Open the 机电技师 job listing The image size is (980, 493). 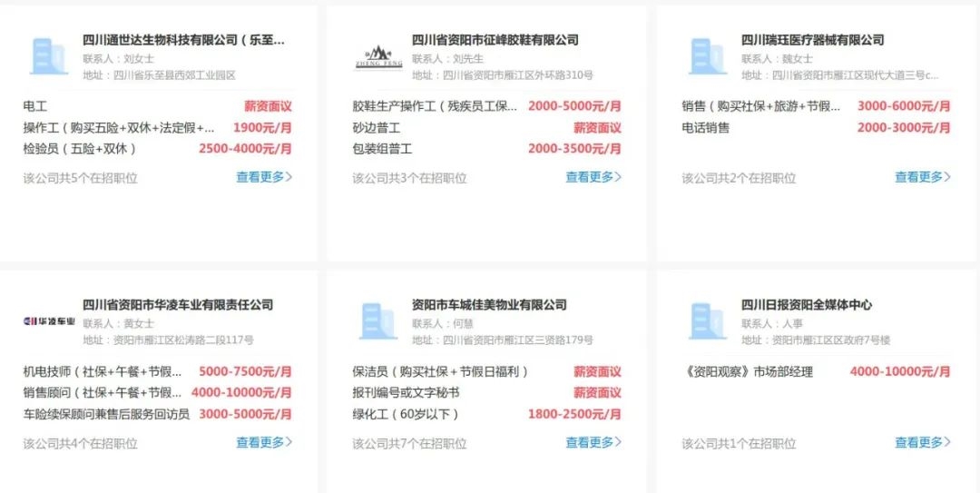pos(103,371)
